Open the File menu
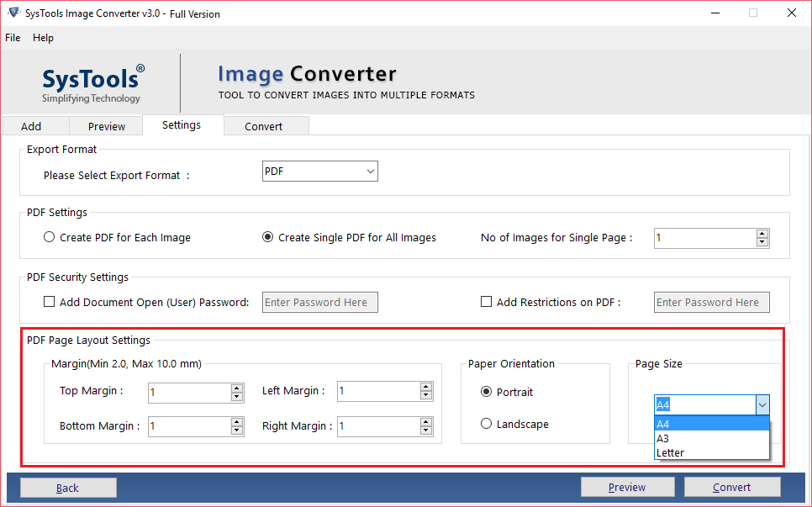The width and height of the screenshot is (812, 507). (13, 38)
